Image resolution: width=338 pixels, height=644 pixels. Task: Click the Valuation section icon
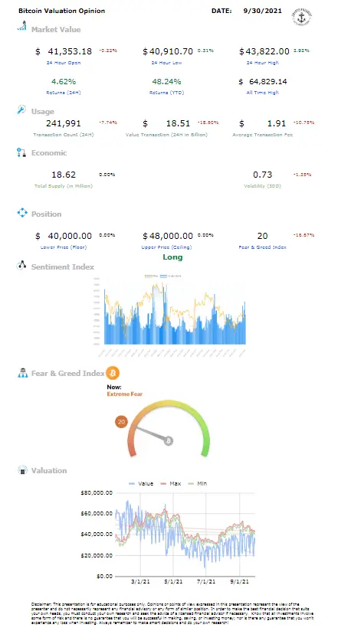[23, 470]
